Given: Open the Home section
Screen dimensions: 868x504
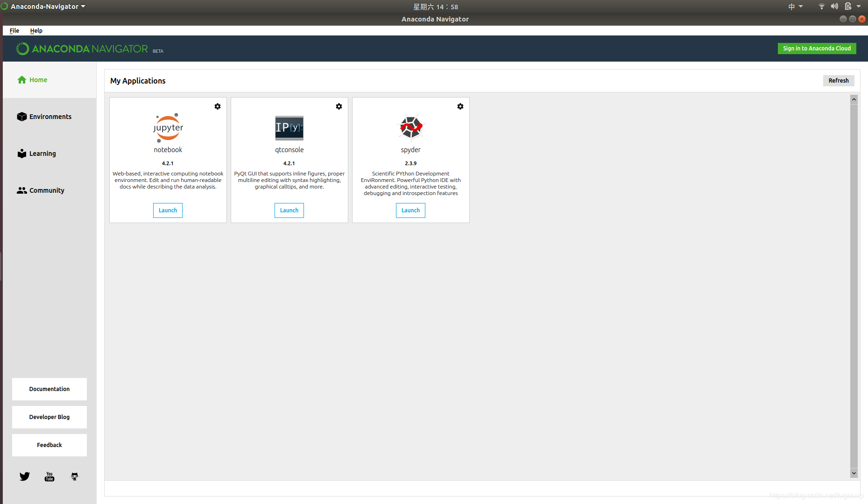Looking at the screenshot, I should [49, 80].
